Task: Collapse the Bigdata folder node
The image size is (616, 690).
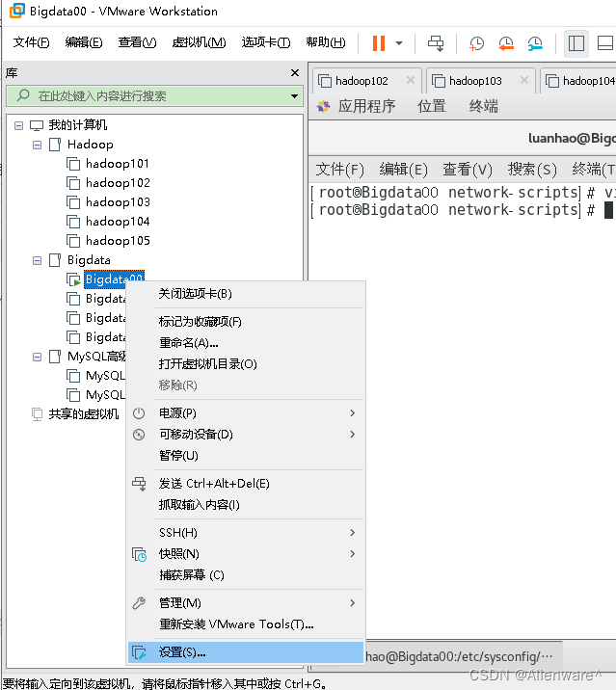Action: tap(37, 260)
